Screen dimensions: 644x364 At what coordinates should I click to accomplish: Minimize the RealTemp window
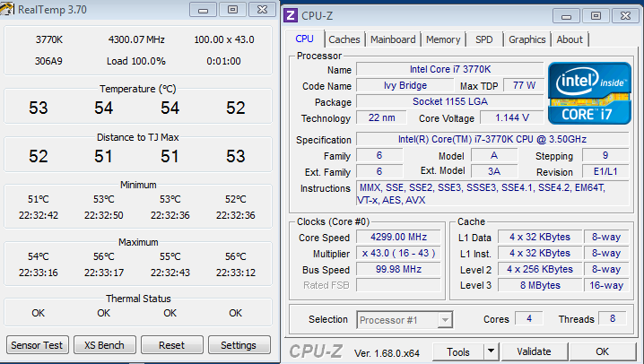(203, 10)
